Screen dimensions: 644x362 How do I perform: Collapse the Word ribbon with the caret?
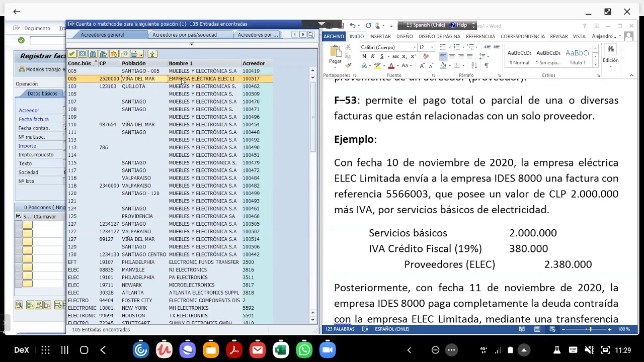[631, 75]
